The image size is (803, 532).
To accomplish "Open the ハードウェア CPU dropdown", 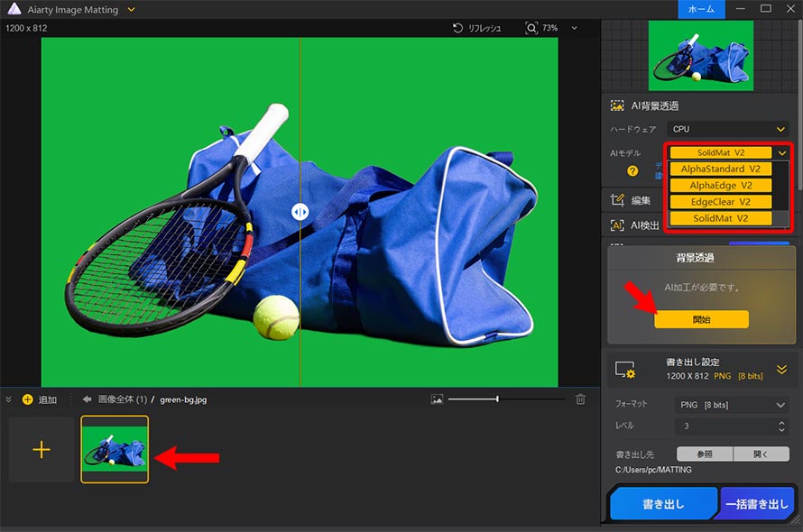I will (727, 129).
